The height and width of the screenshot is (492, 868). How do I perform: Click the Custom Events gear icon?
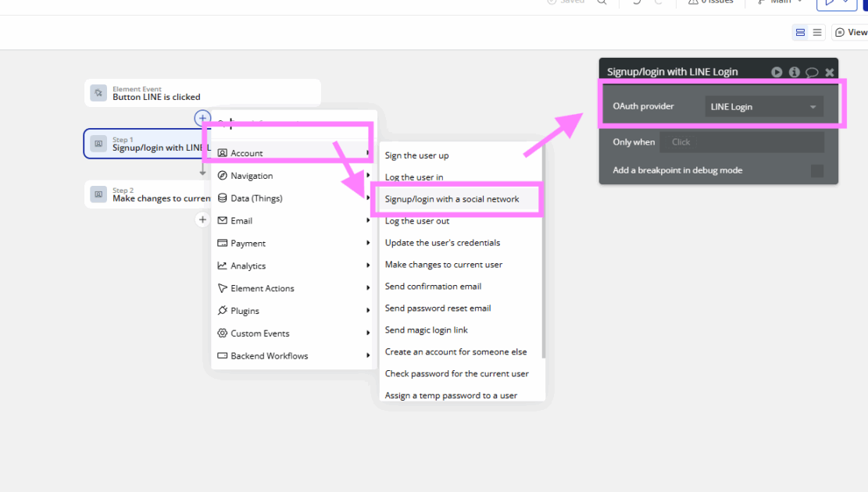(x=222, y=333)
